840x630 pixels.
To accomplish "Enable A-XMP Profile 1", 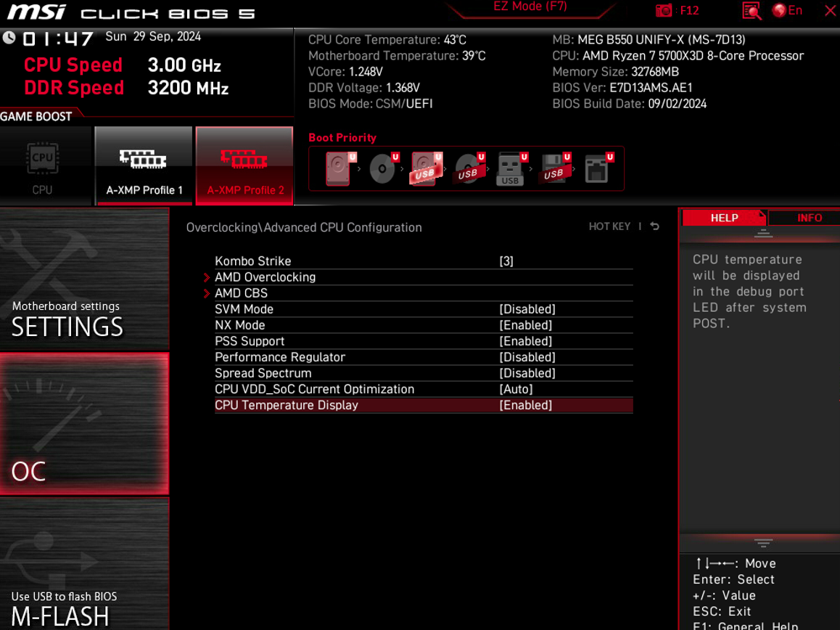I will coord(144,166).
